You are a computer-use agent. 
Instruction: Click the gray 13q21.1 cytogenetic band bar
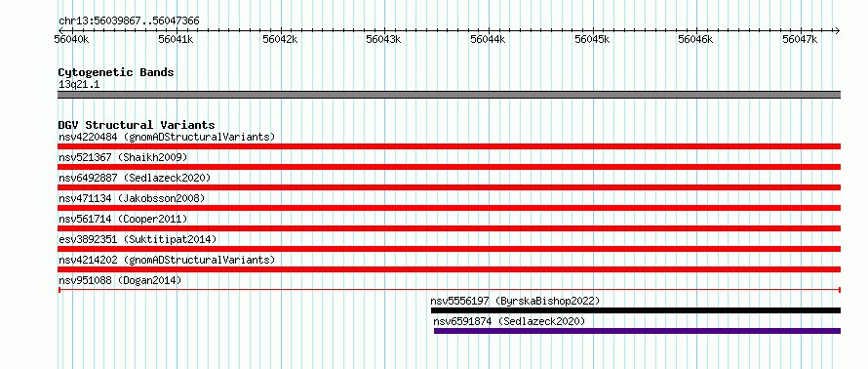(449, 95)
